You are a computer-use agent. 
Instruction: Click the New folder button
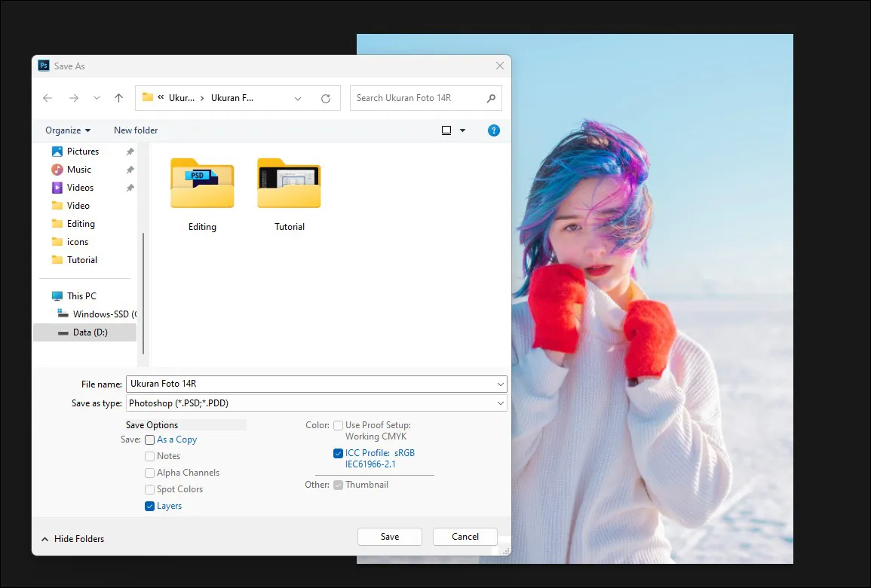pos(136,130)
